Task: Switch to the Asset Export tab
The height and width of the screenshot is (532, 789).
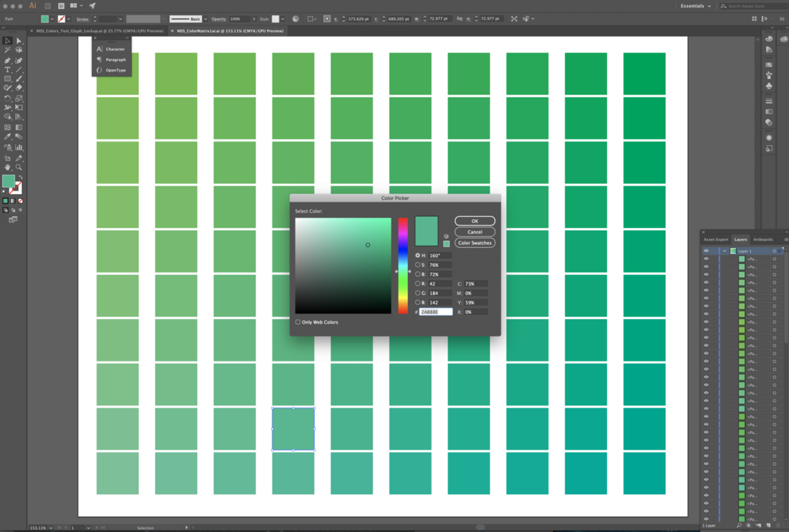Action: click(716, 239)
